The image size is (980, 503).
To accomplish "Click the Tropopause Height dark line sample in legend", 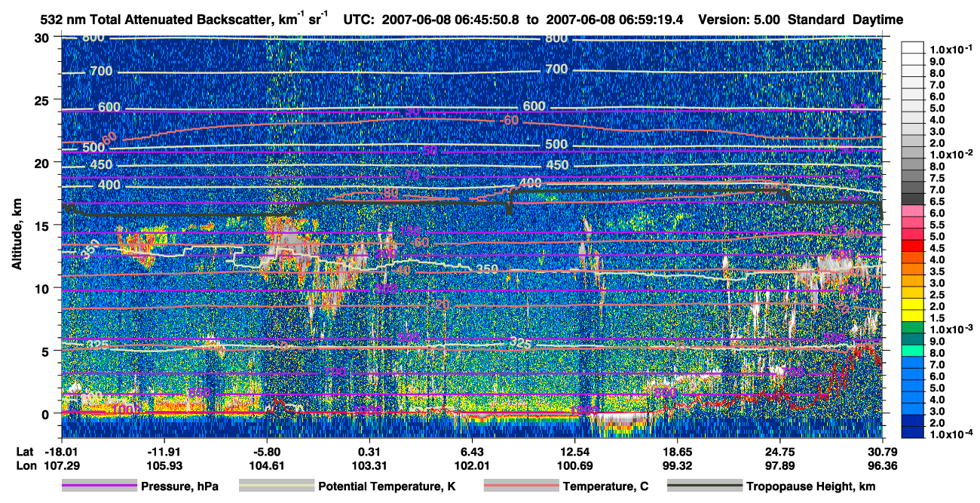I will tap(706, 487).
